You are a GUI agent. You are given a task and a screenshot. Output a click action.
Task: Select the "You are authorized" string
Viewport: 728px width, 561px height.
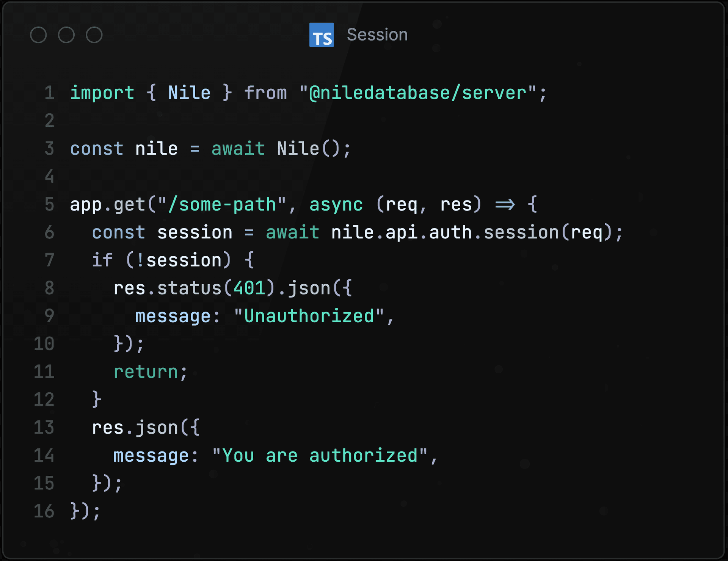tap(324, 455)
